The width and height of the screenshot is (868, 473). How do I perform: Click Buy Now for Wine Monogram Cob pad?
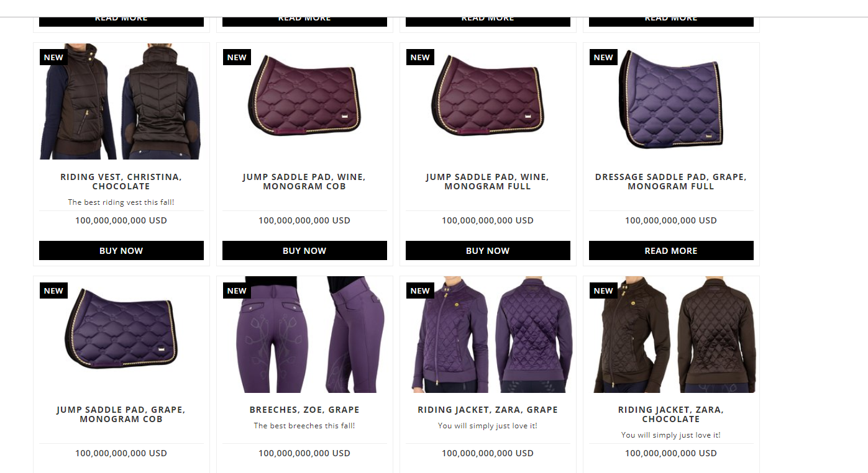[304, 251]
